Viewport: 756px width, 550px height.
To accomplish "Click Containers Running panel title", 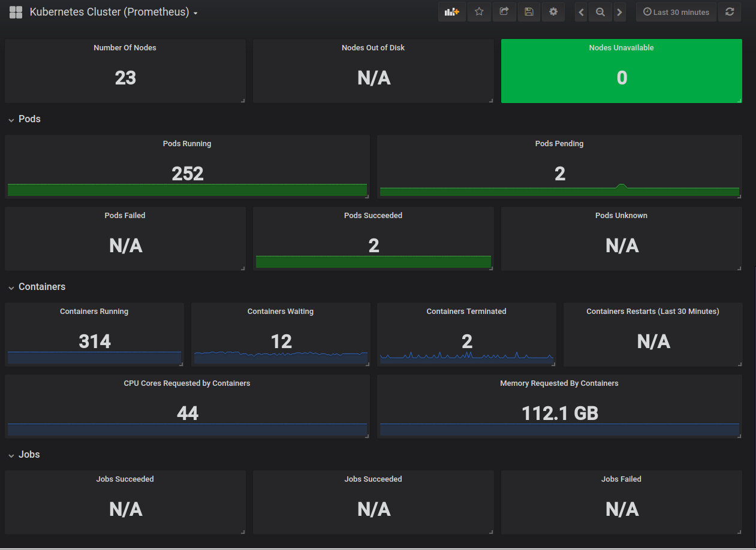I will [94, 312].
